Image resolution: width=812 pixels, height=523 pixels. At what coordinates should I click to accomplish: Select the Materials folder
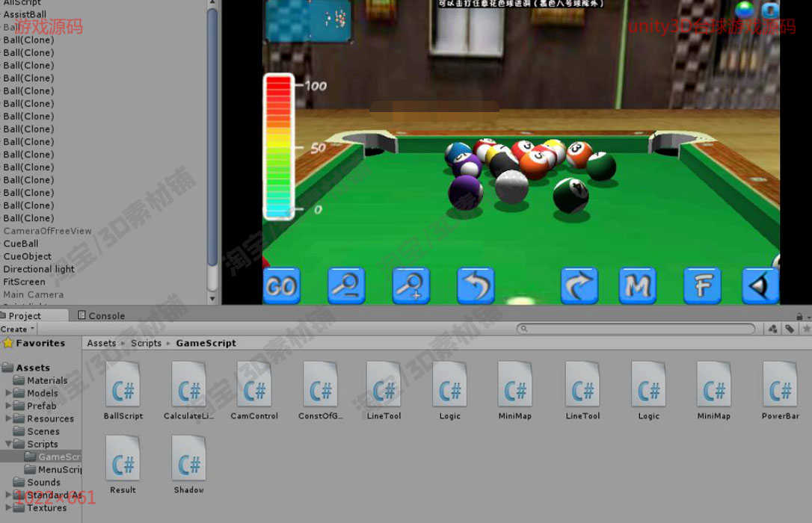[x=40, y=380]
